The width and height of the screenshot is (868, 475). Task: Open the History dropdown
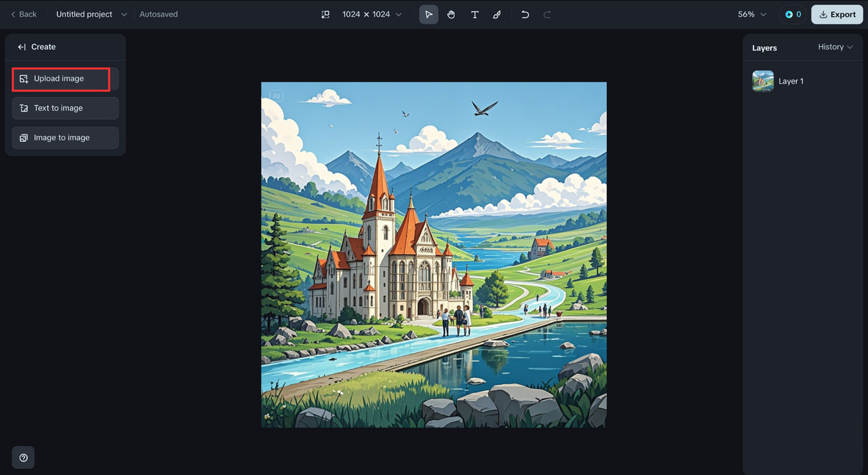click(x=835, y=47)
